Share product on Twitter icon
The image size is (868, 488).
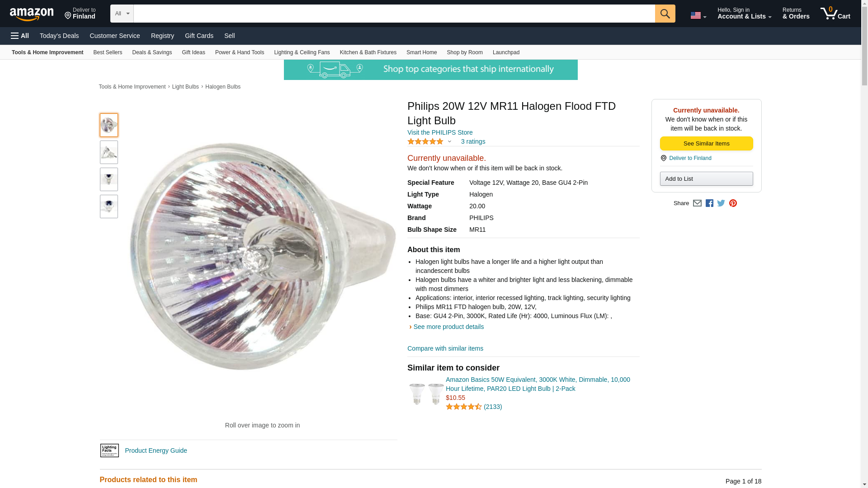point(721,203)
